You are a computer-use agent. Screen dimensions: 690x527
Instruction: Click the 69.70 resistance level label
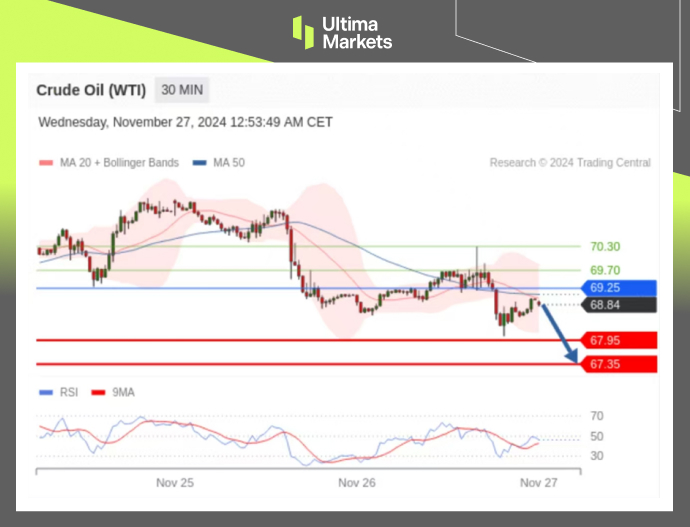click(x=605, y=270)
